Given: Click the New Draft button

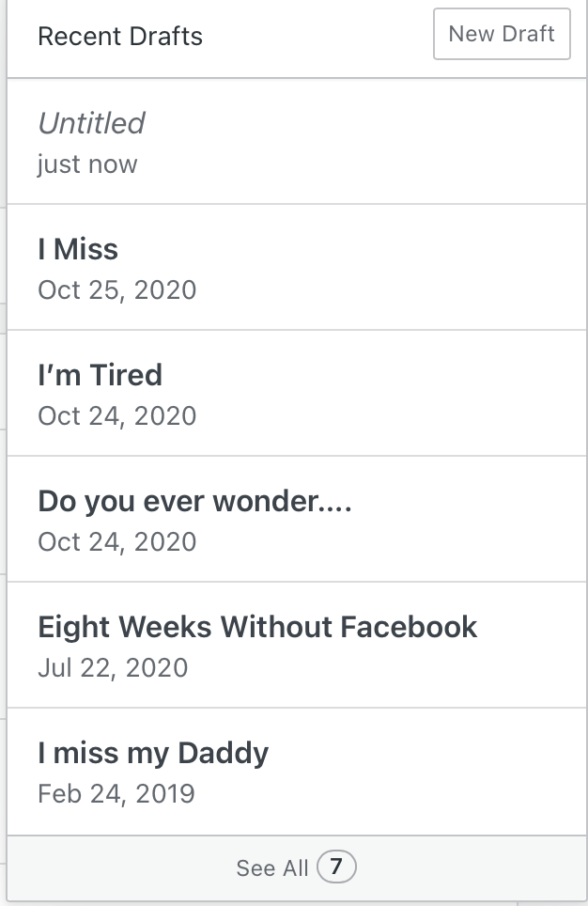Looking at the screenshot, I should coord(502,35).
